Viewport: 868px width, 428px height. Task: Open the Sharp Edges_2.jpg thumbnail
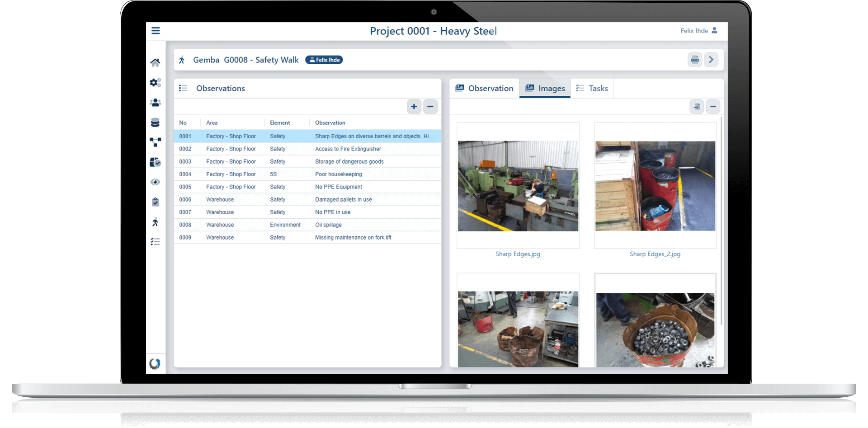(655, 186)
